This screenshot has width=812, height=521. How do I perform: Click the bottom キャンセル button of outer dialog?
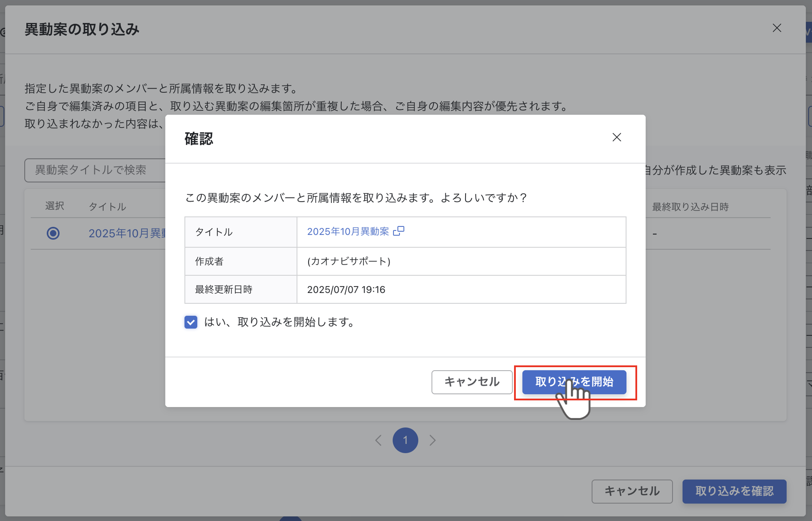[x=632, y=491]
